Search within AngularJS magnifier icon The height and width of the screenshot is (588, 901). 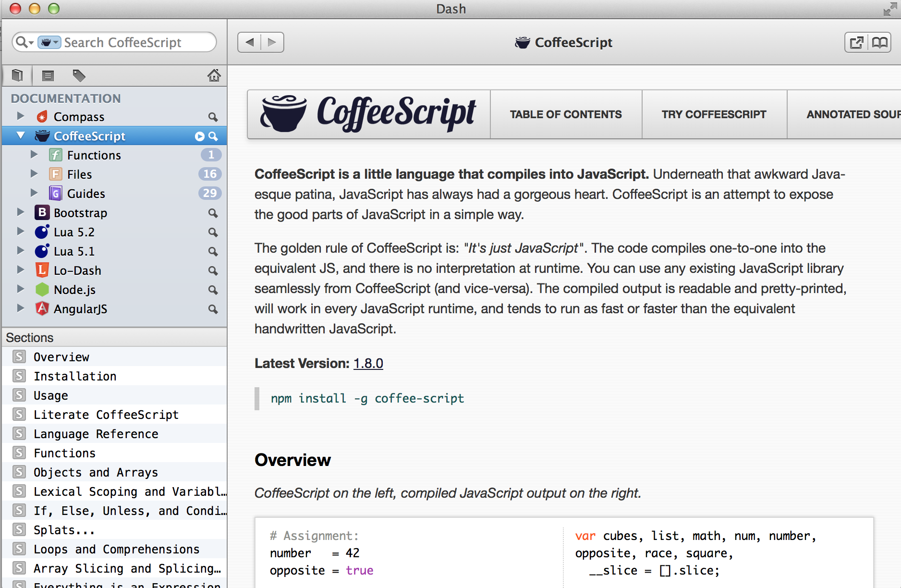point(213,309)
